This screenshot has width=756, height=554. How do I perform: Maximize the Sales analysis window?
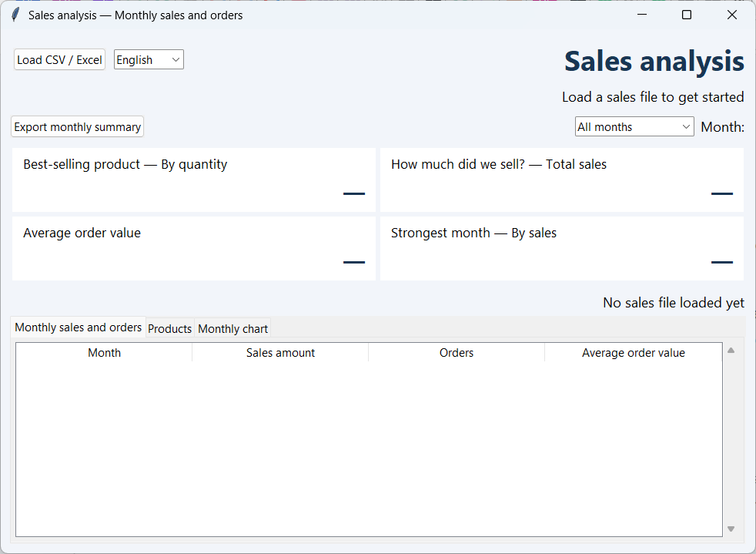pos(687,15)
